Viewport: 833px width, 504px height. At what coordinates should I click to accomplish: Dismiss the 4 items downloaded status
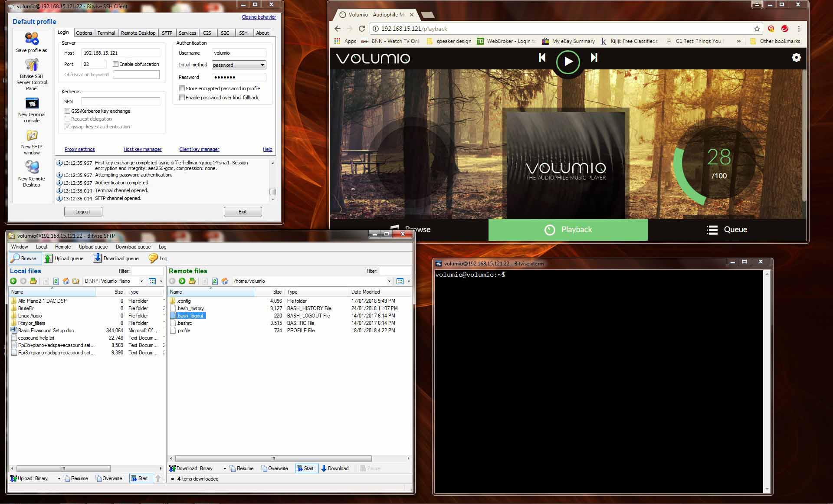pos(173,479)
